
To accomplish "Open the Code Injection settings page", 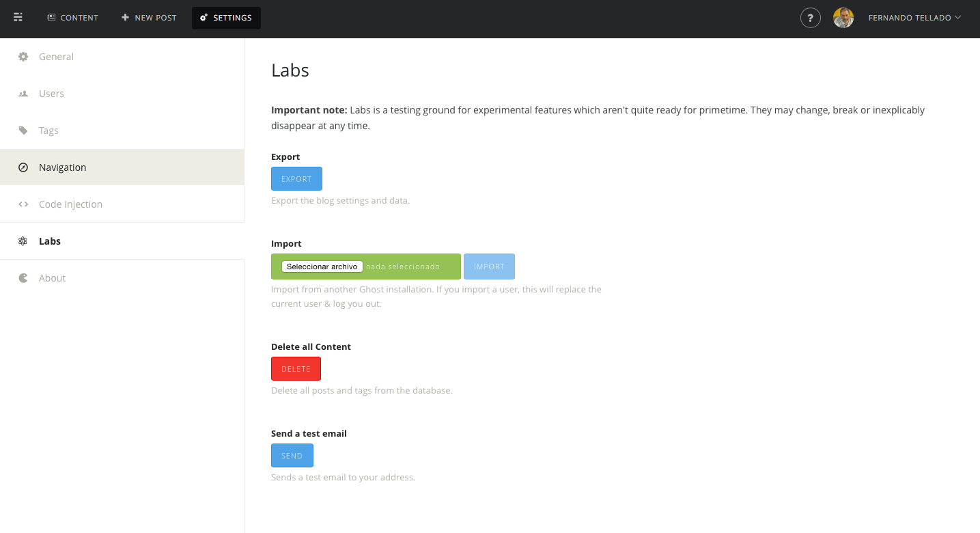I will (70, 204).
